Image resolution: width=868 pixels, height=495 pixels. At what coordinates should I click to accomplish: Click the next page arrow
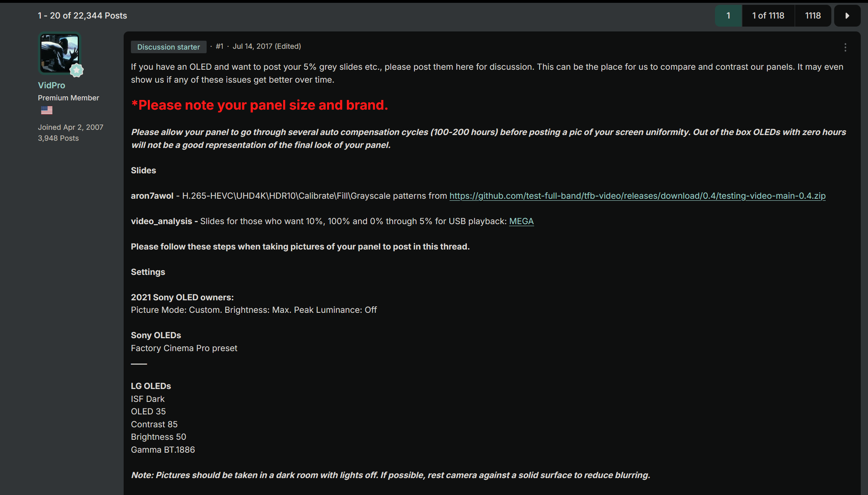click(847, 15)
